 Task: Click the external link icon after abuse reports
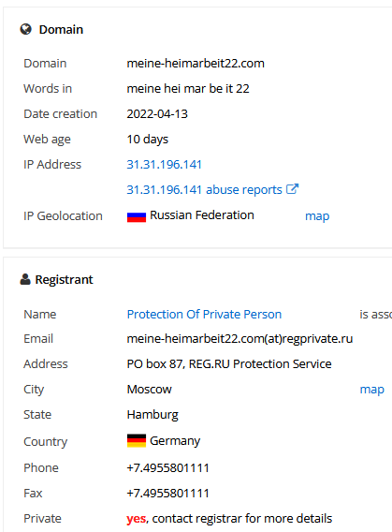pos(292,189)
